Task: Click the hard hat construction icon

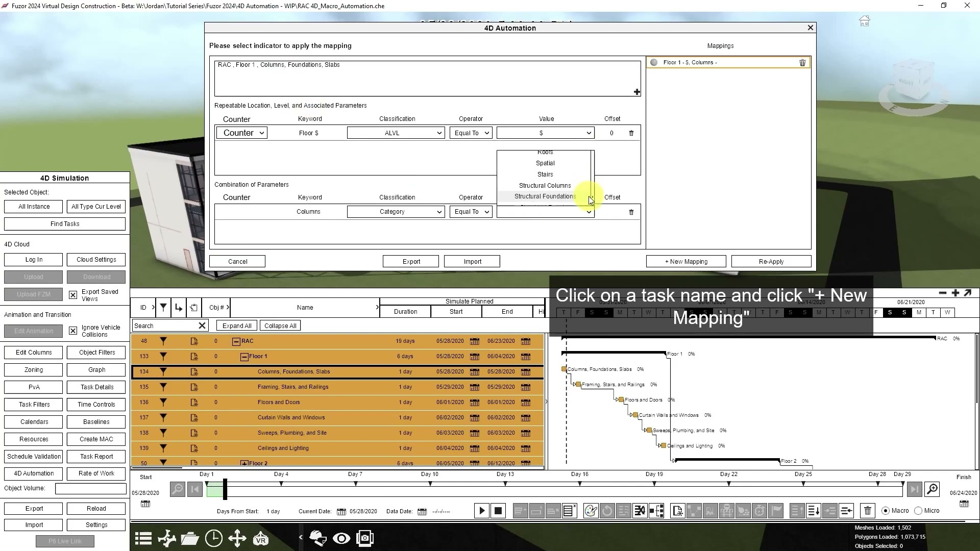Action: (318, 538)
